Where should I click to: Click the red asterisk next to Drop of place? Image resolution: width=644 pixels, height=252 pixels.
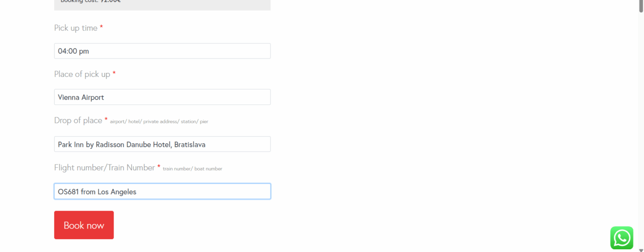[x=106, y=120]
